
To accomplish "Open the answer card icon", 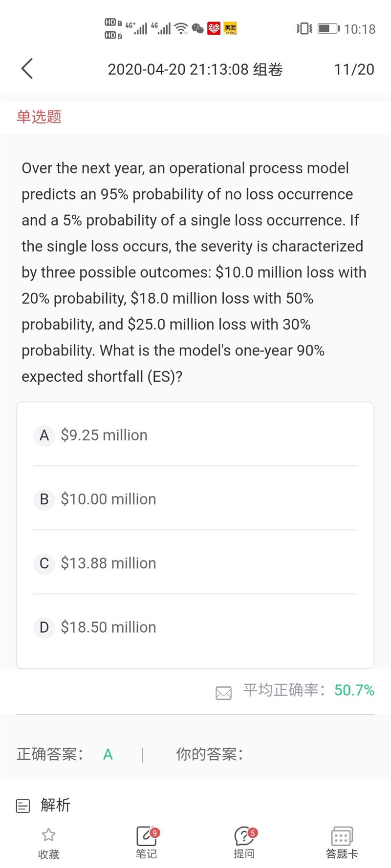I will coord(342,836).
